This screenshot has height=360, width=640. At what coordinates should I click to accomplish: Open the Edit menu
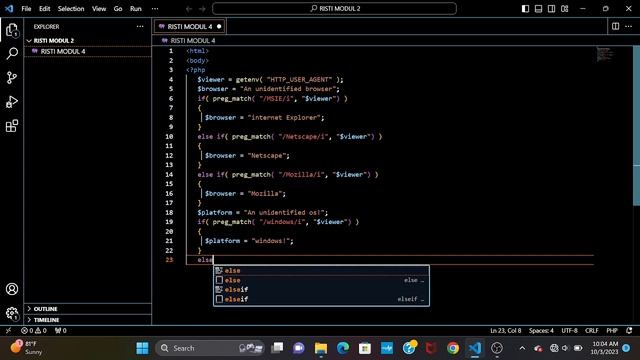(44, 9)
